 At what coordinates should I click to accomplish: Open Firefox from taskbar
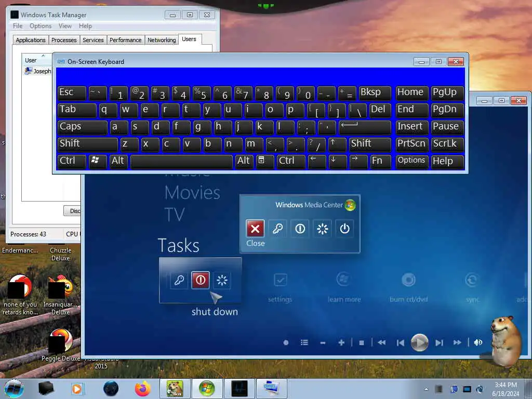coord(142,389)
